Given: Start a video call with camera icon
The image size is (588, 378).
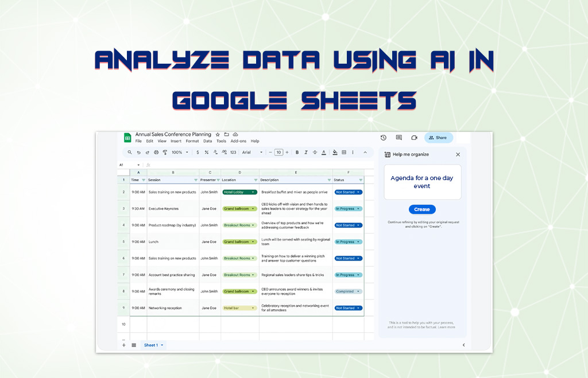Looking at the screenshot, I should point(414,138).
